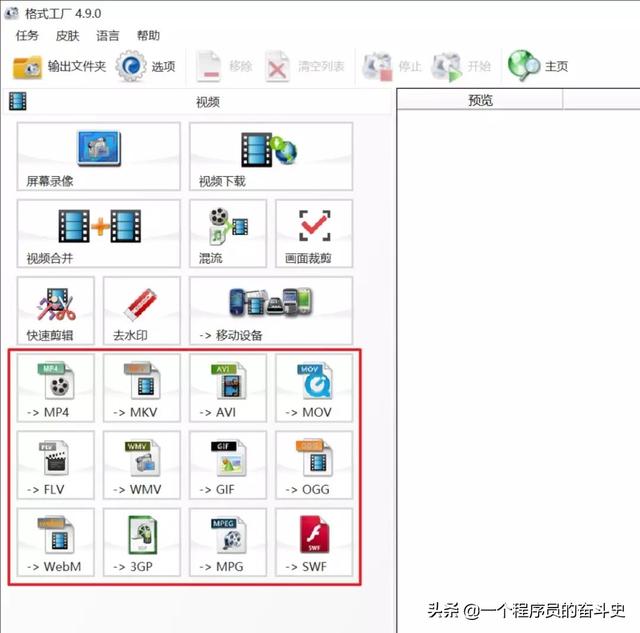Open the 帮助 help menu

click(x=148, y=36)
